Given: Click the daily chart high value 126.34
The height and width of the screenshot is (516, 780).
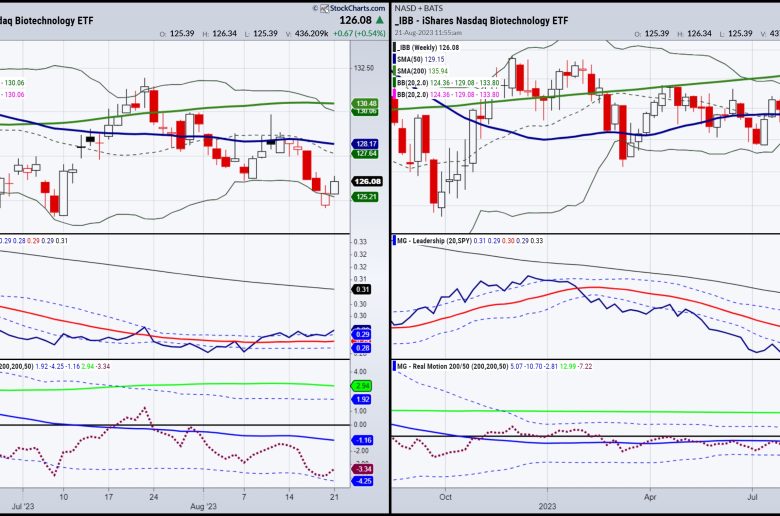Looking at the screenshot, I should click(224, 33).
